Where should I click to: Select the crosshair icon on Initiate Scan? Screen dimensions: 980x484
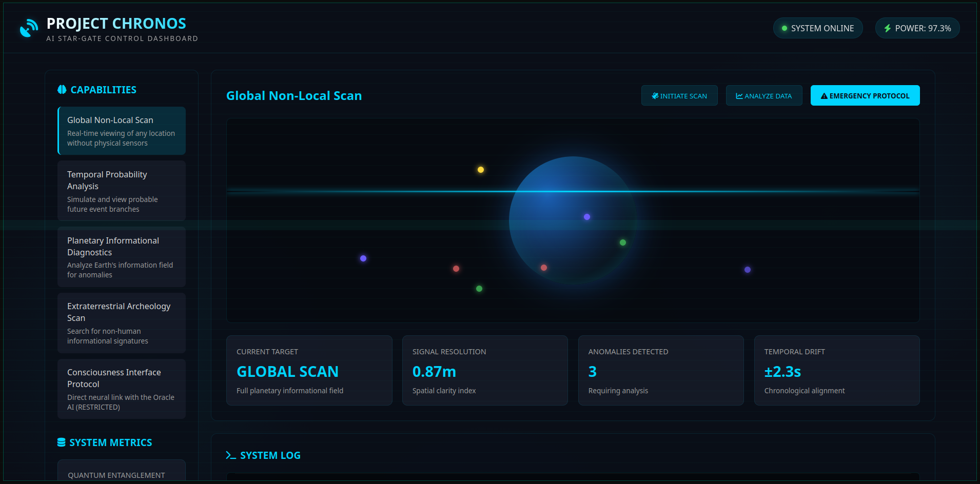coord(655,95)
